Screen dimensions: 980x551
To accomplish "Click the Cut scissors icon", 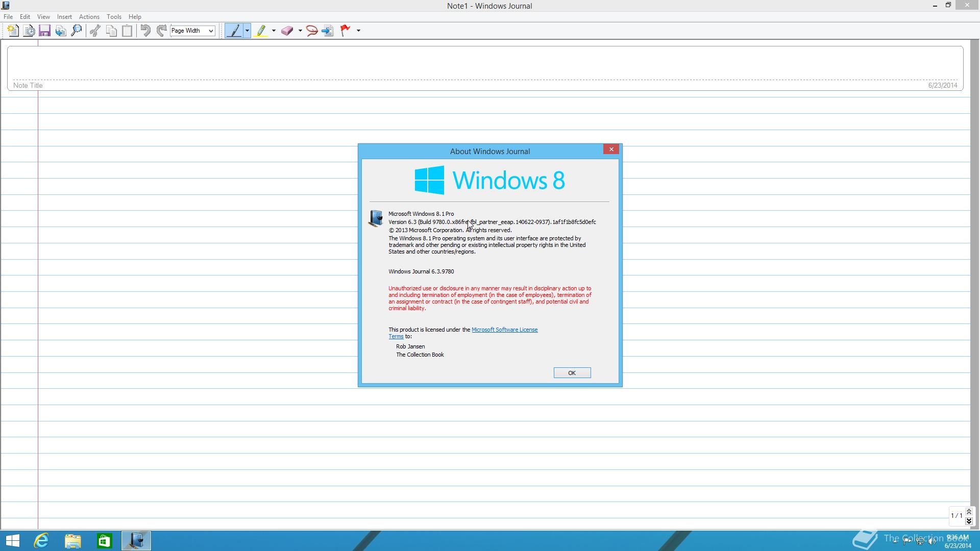I will pyautogui.click(x=95, y=31).
